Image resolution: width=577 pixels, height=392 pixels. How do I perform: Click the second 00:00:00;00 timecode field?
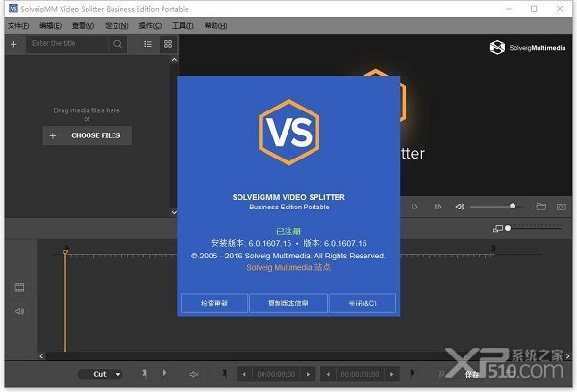360,375
